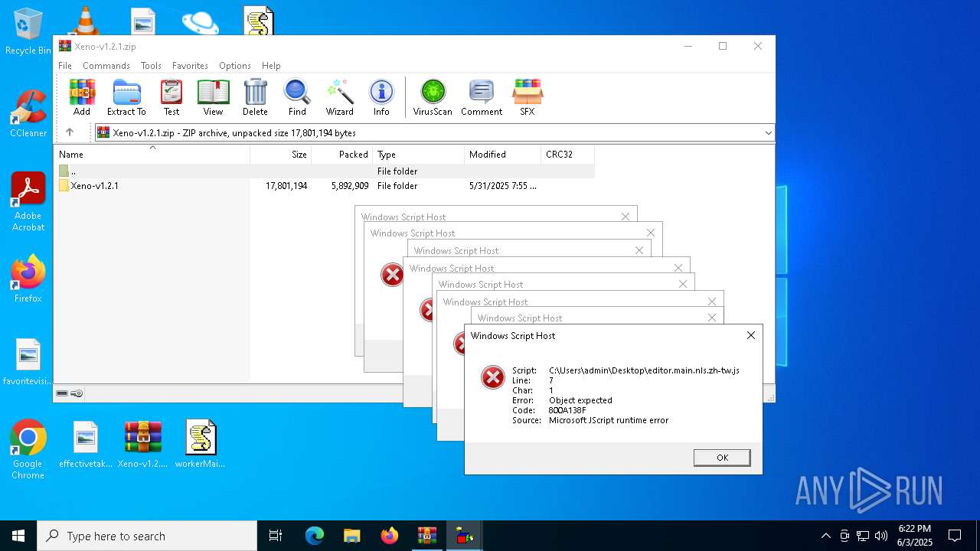Image resolution: width=980 pixels, height=551 pixels.
Task: Open File Explorer from the taskbar
Action: pyautogui.click(x=351, y=536)
